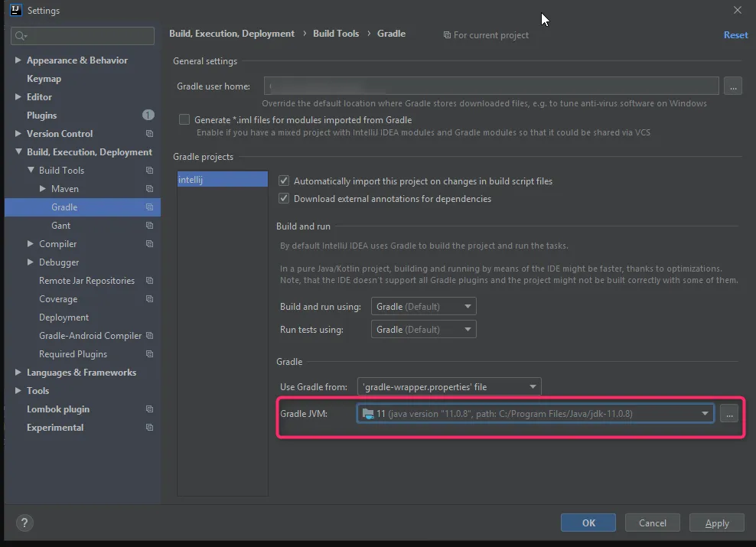
Task: Close the Settings dialog with X
Action: (x=737, y=10)
